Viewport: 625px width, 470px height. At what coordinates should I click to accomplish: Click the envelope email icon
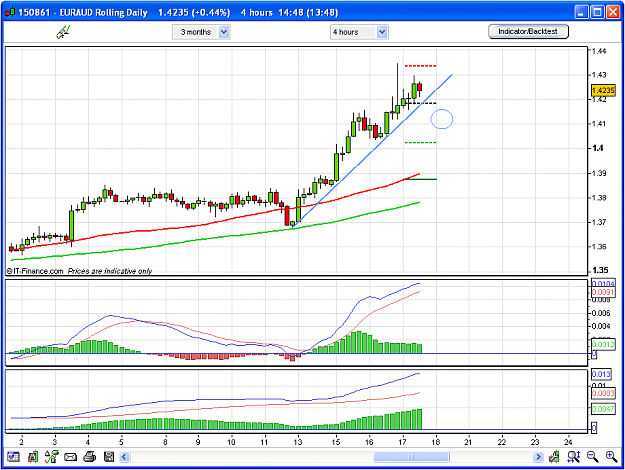(71, 457)
